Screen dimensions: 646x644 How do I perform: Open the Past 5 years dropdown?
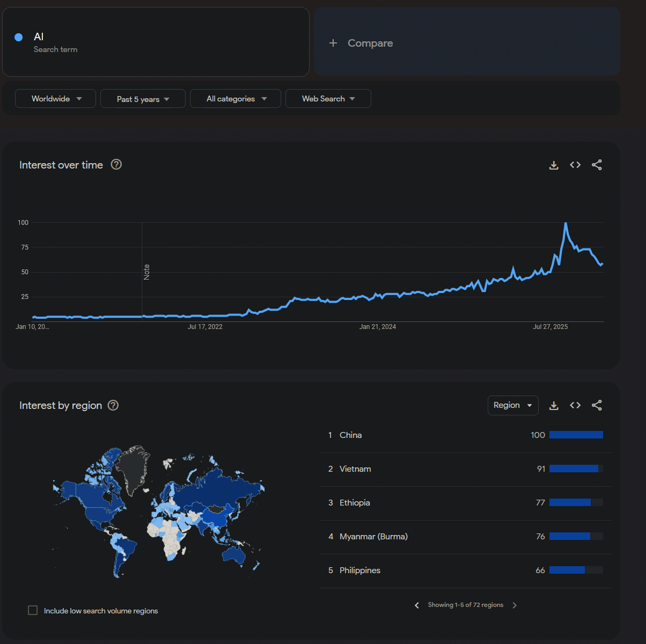(x=143, y=99)
